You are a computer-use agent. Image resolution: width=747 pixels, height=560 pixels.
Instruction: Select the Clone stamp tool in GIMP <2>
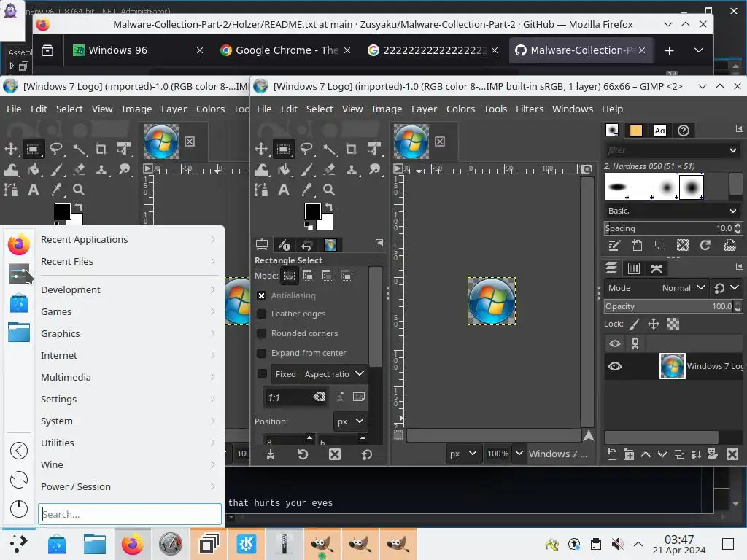(352, 169)
